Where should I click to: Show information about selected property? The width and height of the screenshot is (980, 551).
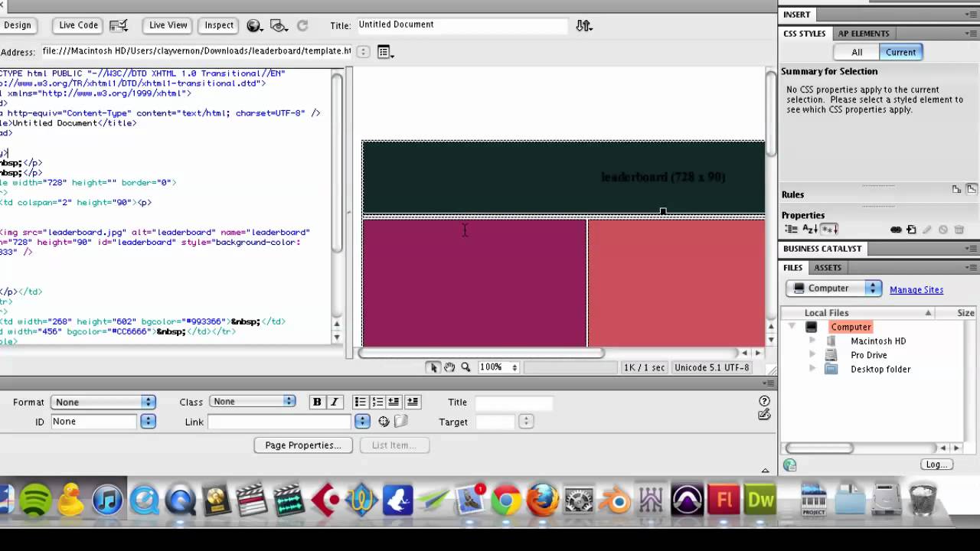[x=956, y=189]
